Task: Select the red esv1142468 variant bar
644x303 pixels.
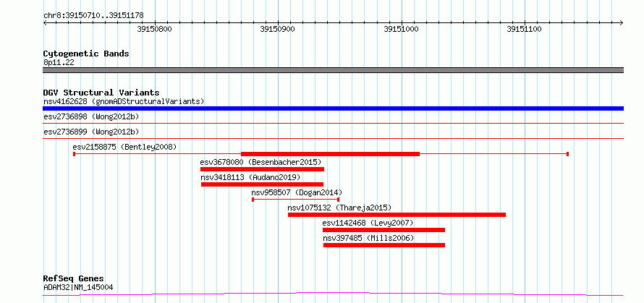Action: click(x=384, y=230)
